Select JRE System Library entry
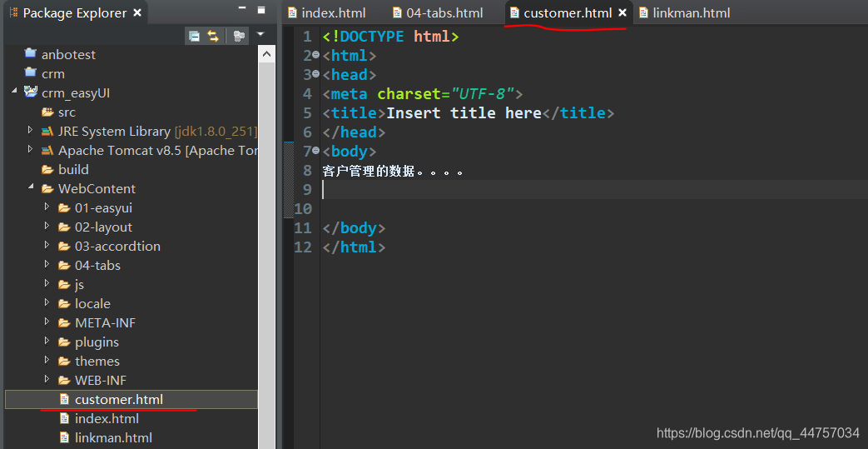 tap(158, 132)
